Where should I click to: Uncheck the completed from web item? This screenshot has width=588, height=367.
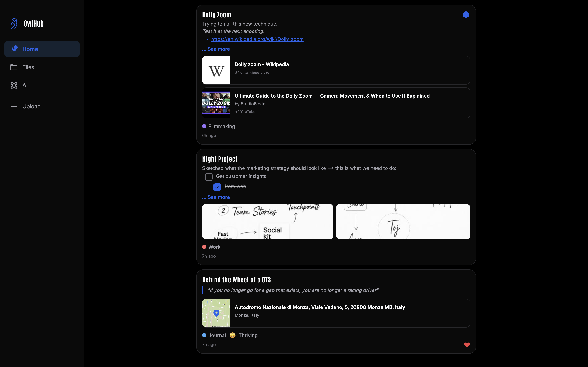(x=218, y=187)
